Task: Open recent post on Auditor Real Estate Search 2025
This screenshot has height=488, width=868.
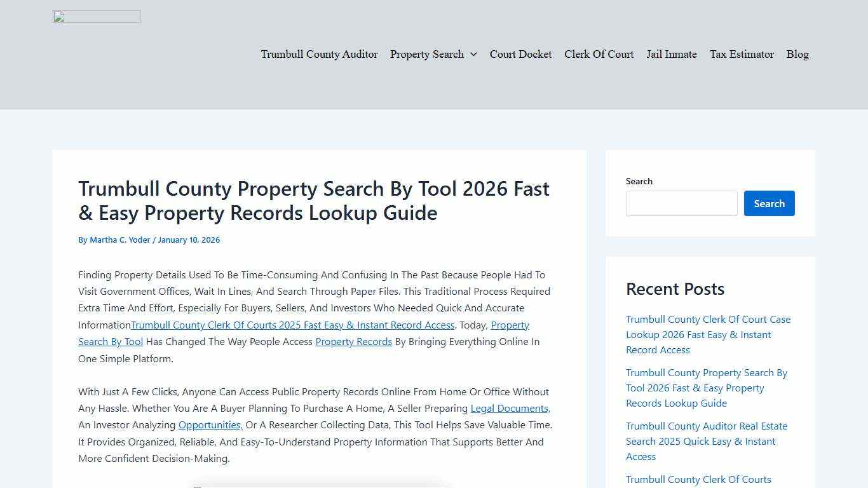Action: (x=706, y=441)
